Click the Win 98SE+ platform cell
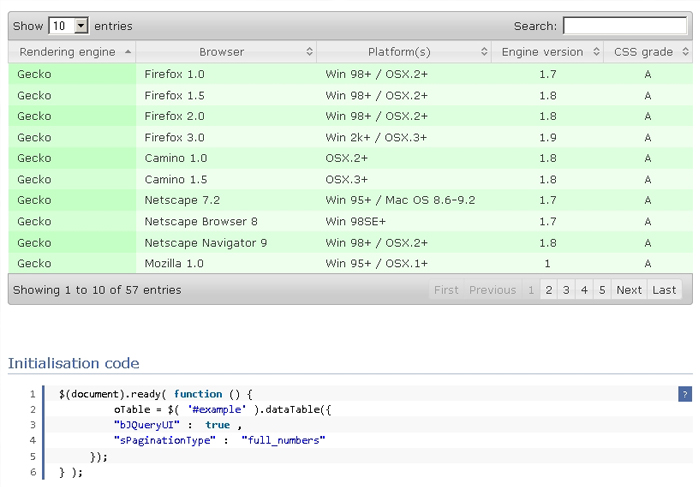This screenshot has height=488, width=700. coord(404,221)
